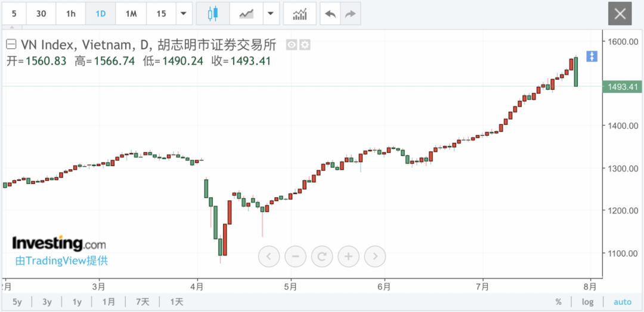The height and width of the screenshot is (312, 644).
Task: Open the candlestick chart style icon
Action: click(213, 13)
